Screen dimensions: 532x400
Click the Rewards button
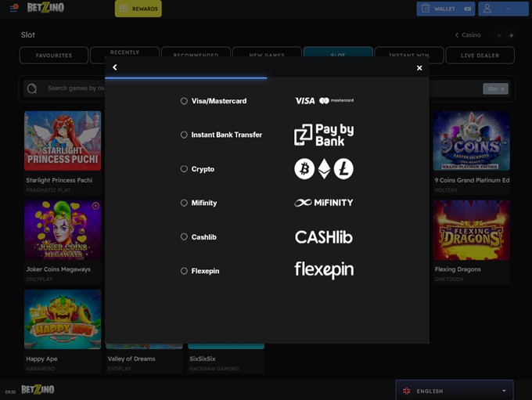pos(138,9)
